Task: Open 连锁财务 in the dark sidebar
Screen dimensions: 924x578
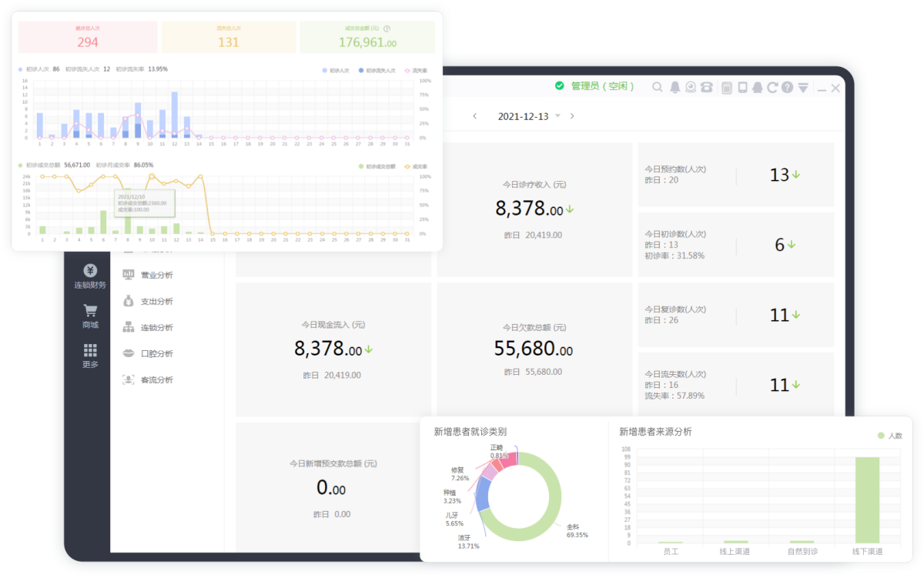Action: pyautogui.click(x=90, y=276)
